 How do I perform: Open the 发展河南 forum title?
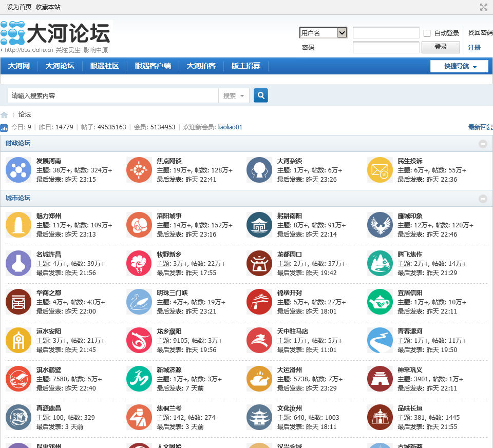[x=49, y=161]
